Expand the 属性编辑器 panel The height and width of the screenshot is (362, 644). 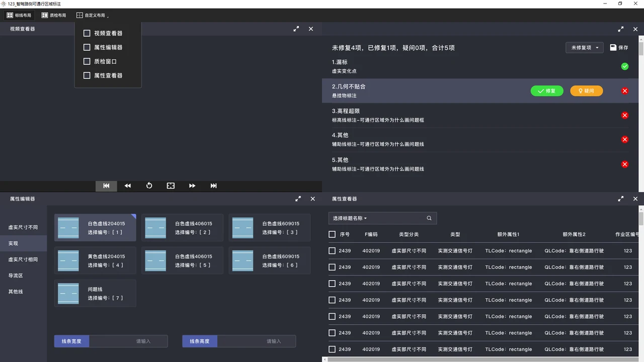click(x=298, y=199)
